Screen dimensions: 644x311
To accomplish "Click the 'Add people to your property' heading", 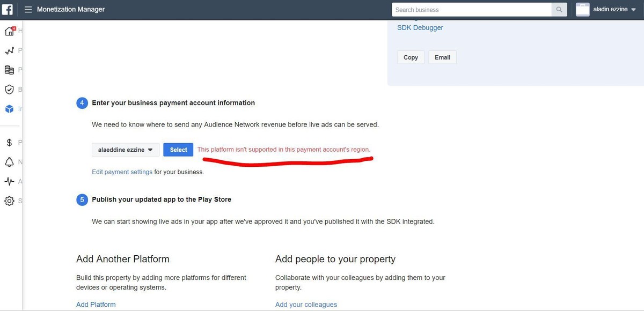I will [335, 259].
